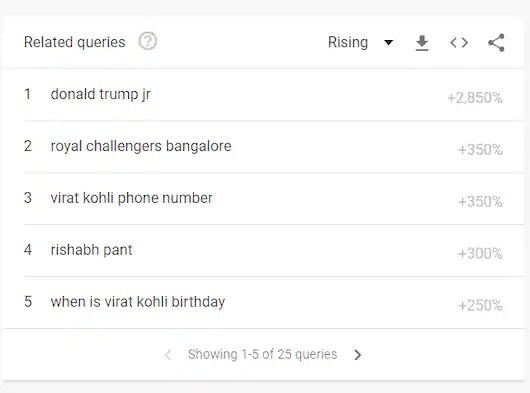Screen dimensions: 530x393
Task: Open the Rising sort selector label
Action: pos(348,43)
